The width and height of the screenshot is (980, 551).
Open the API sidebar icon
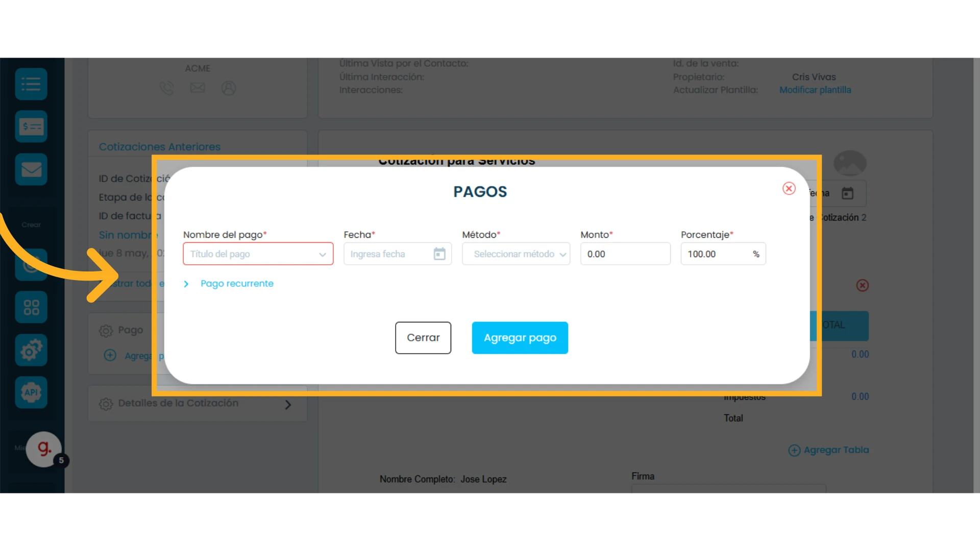pos(31,392)
